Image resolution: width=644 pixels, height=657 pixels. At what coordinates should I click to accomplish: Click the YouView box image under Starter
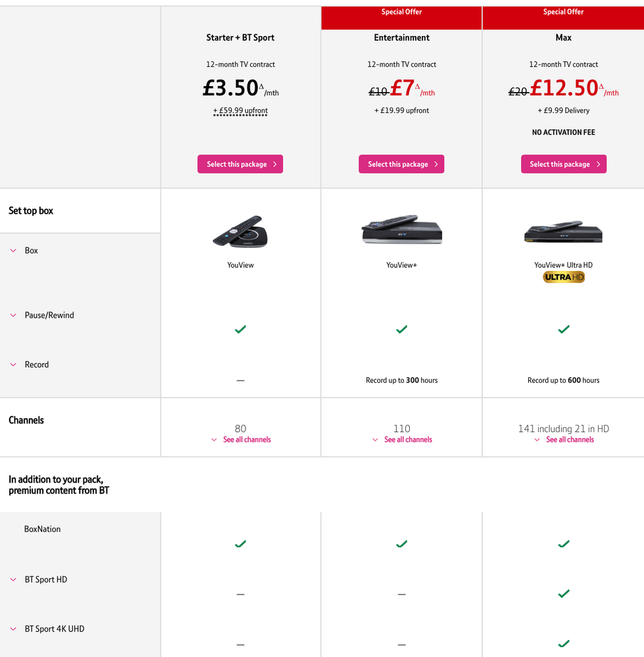coord(240,231)
